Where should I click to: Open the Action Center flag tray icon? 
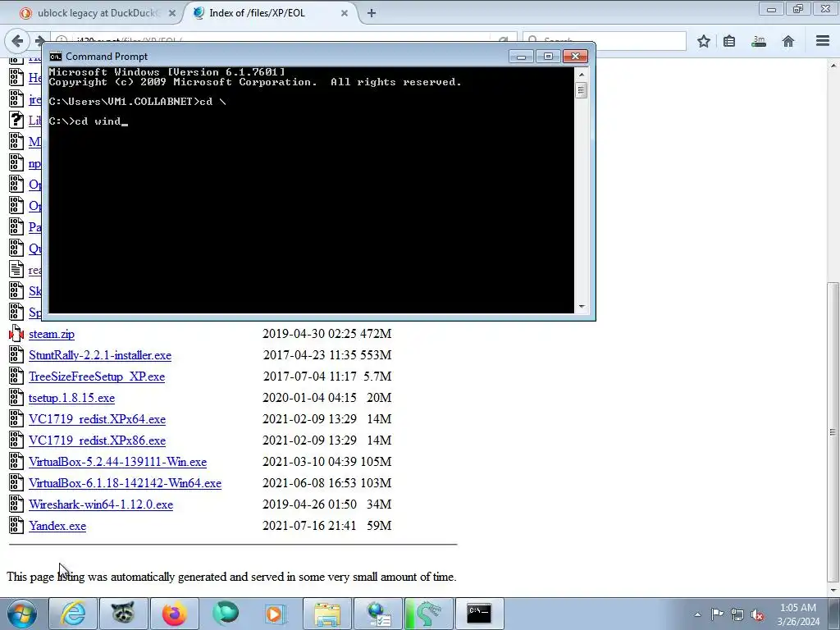pyautogui.click(x=717, y=614)
